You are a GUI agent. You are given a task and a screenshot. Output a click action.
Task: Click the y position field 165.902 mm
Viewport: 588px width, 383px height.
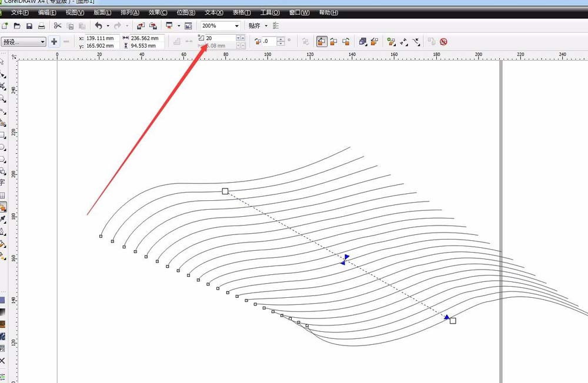click(x=102, y=45)
